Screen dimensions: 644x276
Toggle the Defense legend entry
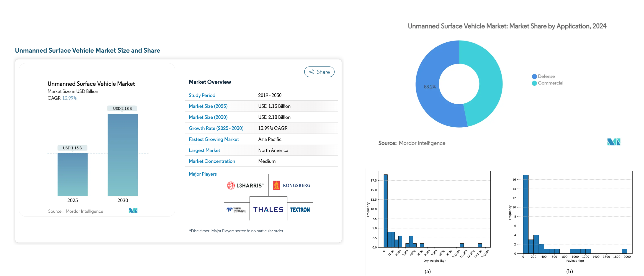tap(544, 76)
